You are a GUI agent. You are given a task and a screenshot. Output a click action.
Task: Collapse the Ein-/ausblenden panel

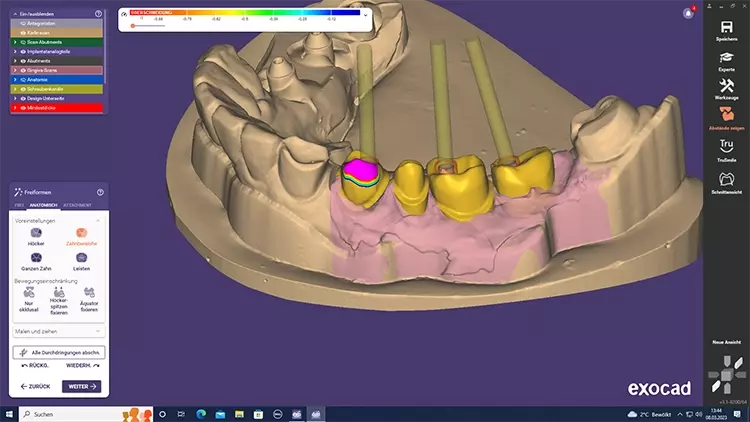[x=11, y=14]
